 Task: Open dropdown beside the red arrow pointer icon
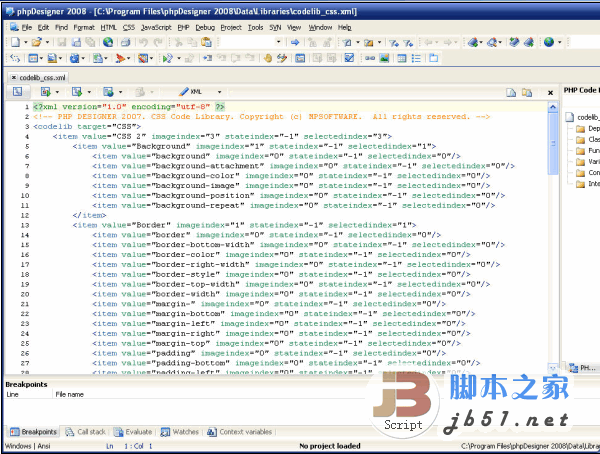pos(128,58)
